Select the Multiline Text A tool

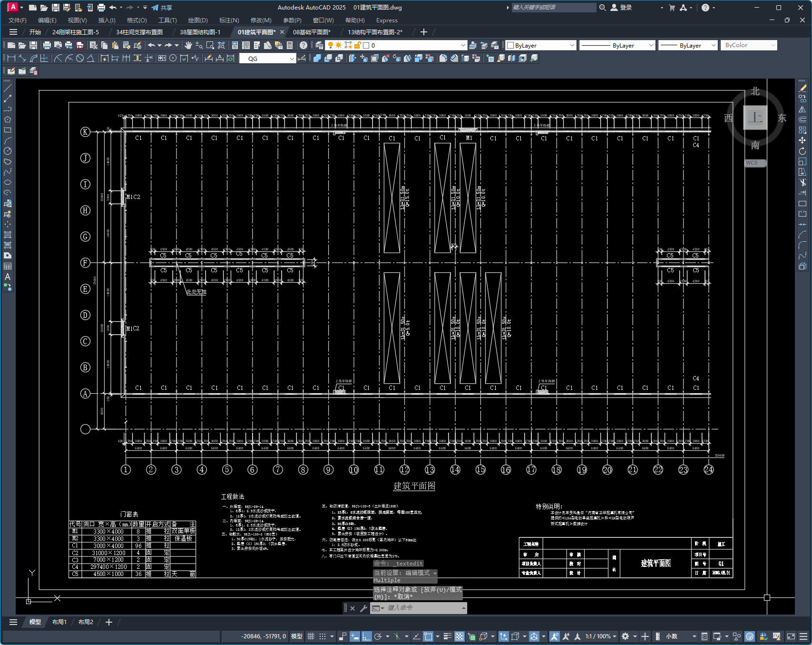[x=8, y=277]
